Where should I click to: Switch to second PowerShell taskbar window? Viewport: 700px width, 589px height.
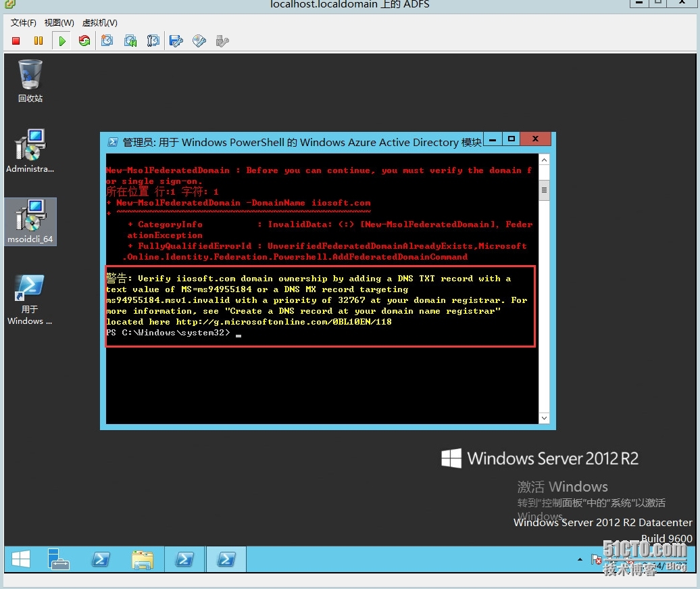pyautogui.click(x=184, y=559)
